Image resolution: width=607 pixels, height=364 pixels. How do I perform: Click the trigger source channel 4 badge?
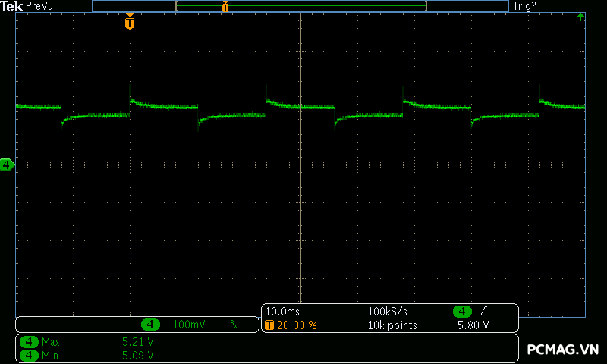click(x=463, y=312)
